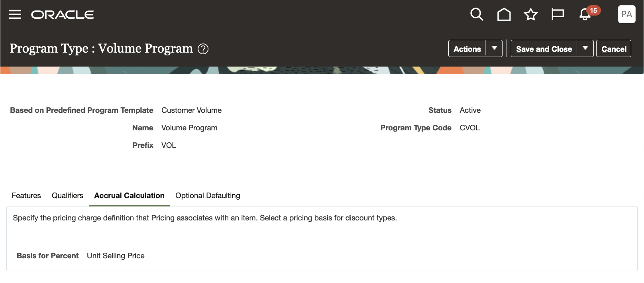Open help for Volume Program page
This screenshot has width=644, height=283.
click(x=203, y=49)
